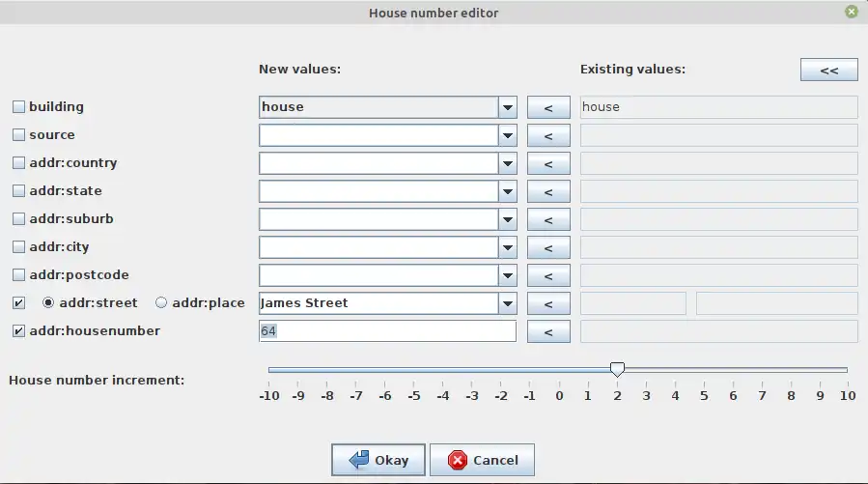Viewport: 868px width, 484px height.
Task: Close the House number editor window
Action: point(851,13)
